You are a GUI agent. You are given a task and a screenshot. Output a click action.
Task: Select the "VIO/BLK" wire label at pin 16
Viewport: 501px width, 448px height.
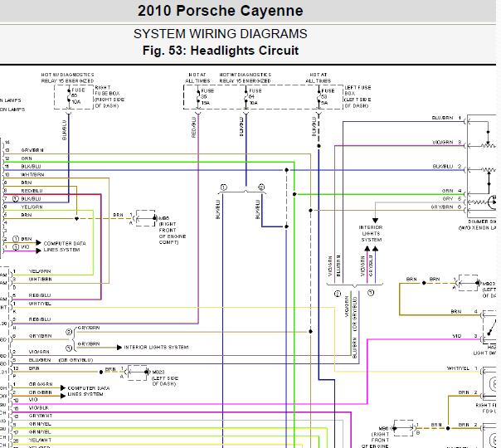pos(39,408)
